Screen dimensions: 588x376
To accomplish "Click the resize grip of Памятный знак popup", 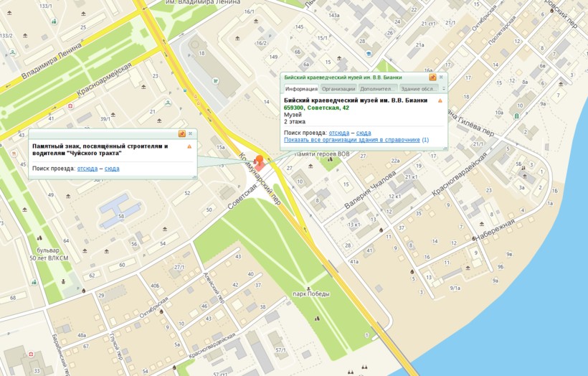I will tap(194, 177).
